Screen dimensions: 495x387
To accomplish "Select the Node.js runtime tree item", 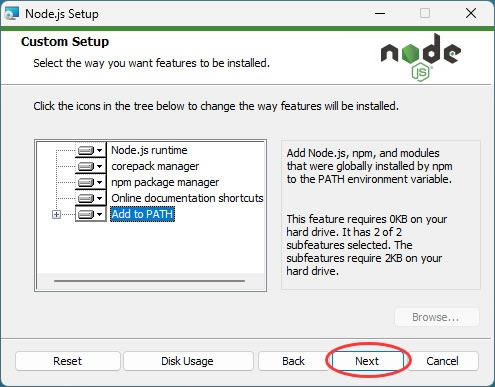I will click(x=149, y=150).
